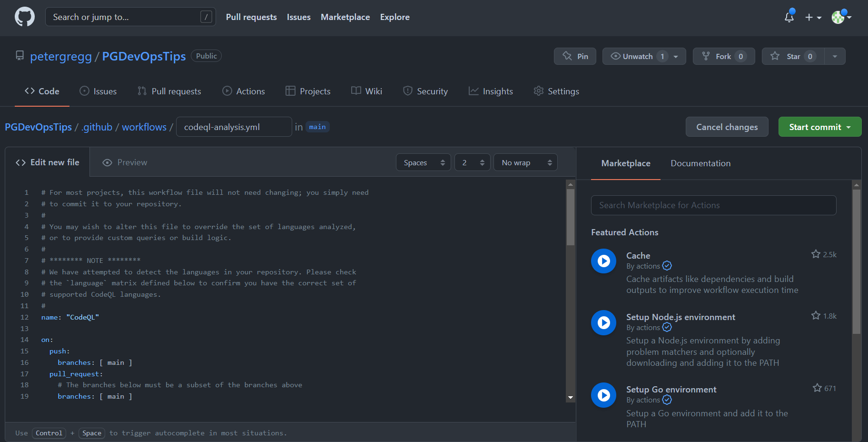Open the Issues repository tab
The width and height of the screenshot is (868, 442).
[x=98, y=91]
